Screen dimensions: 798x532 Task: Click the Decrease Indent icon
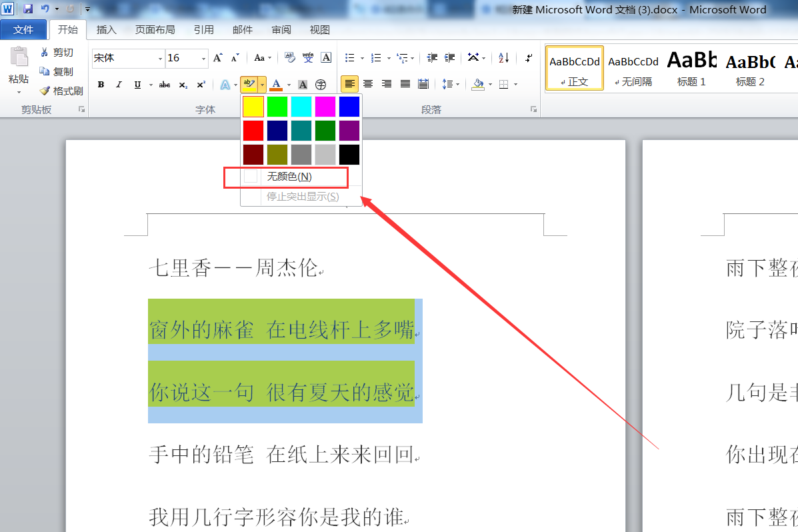tap(432, 58)
